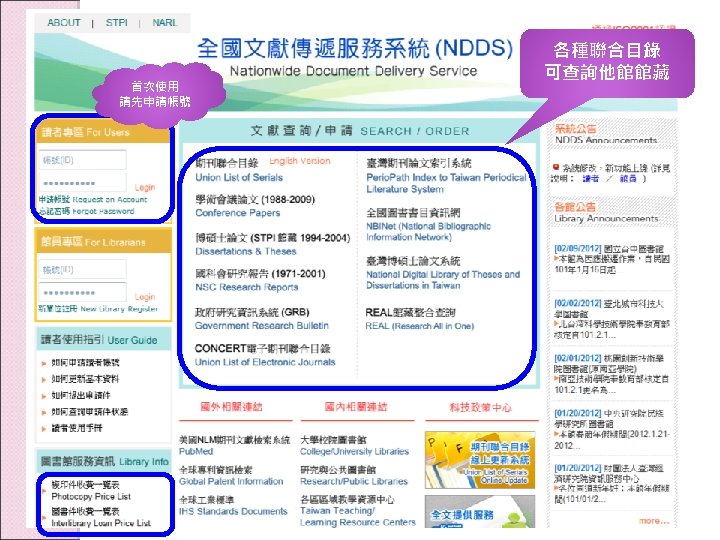Open New Library Register link
Screen dimensions: 720x540
(98, 309)
